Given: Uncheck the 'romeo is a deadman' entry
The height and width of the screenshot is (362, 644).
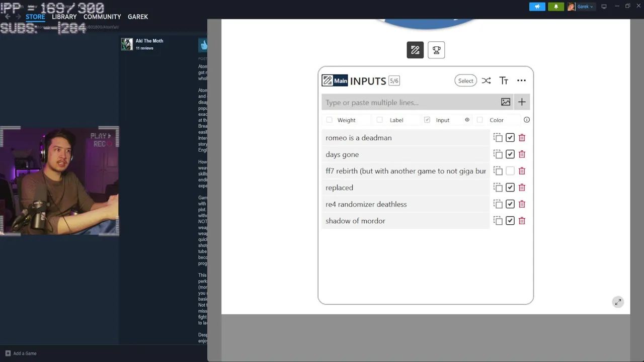Looking at the screenshot, I should pos(510,138).
